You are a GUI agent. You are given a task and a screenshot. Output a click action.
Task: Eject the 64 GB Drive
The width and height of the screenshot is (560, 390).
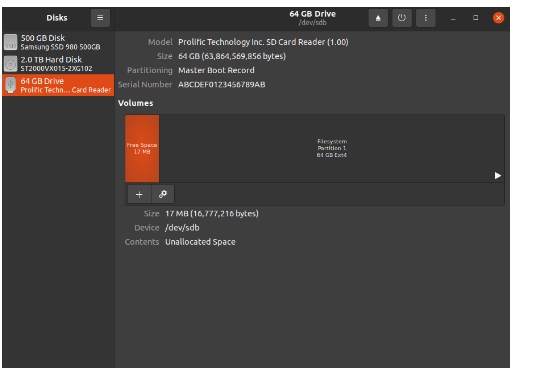tap(378, 18)
